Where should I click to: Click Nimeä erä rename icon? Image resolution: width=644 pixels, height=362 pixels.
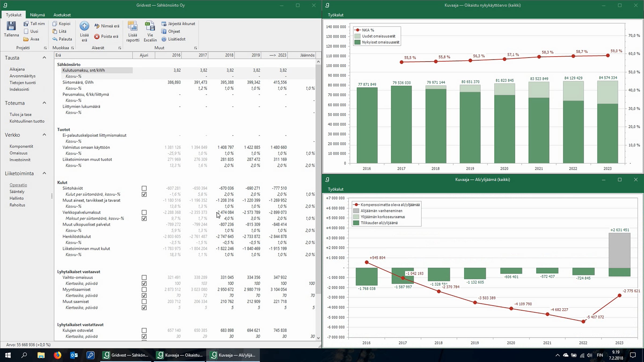click(97, 26)
